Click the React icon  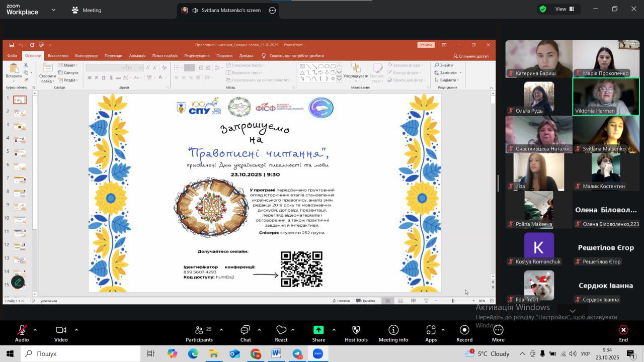(x=281, y=333)
